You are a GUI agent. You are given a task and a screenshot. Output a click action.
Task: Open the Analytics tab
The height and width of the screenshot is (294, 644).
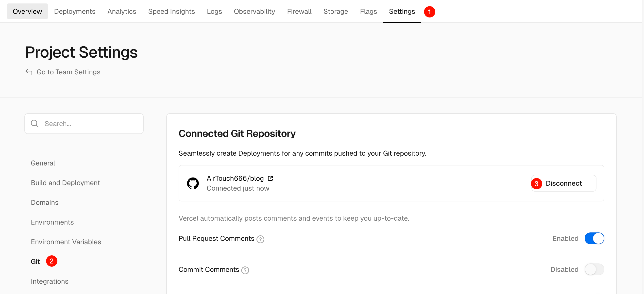pos(122,12)
